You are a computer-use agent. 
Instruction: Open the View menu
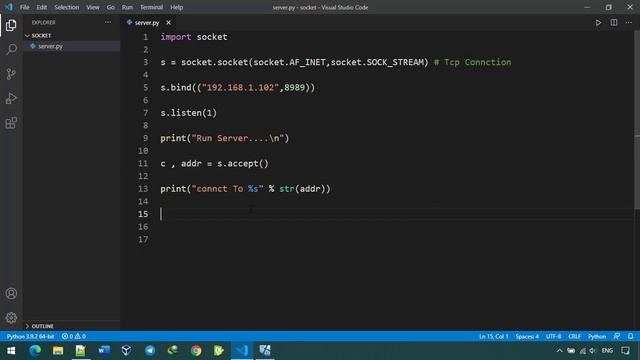click(93, 7)
